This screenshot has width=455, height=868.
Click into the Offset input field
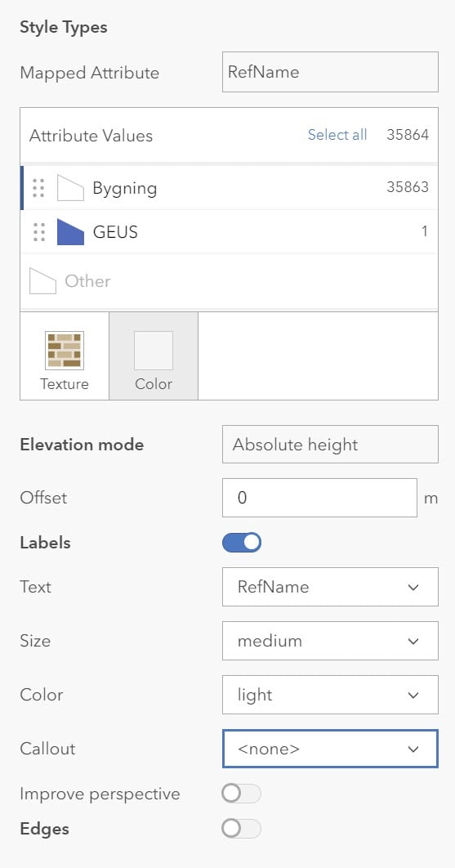[319, 498]
